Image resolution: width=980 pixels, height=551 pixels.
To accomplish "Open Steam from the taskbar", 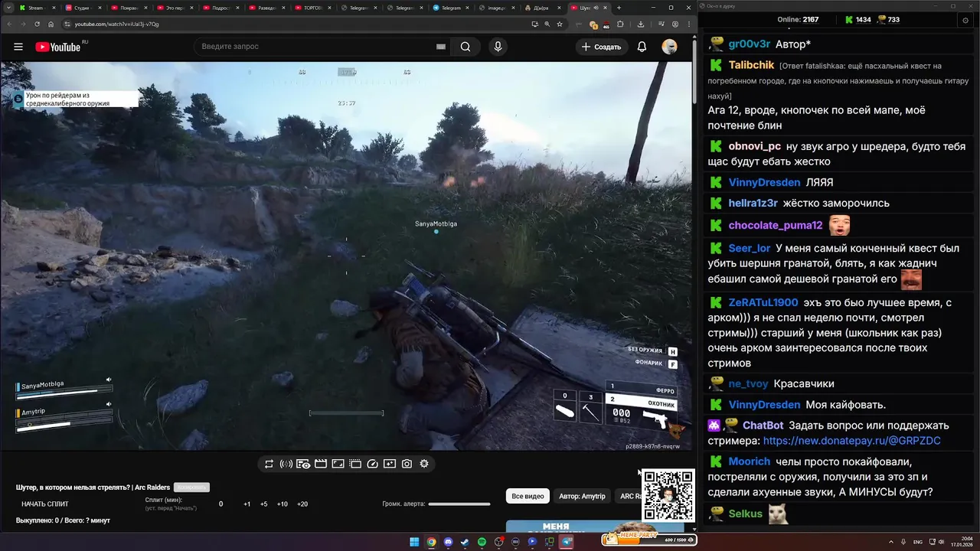I will [465, 542].
